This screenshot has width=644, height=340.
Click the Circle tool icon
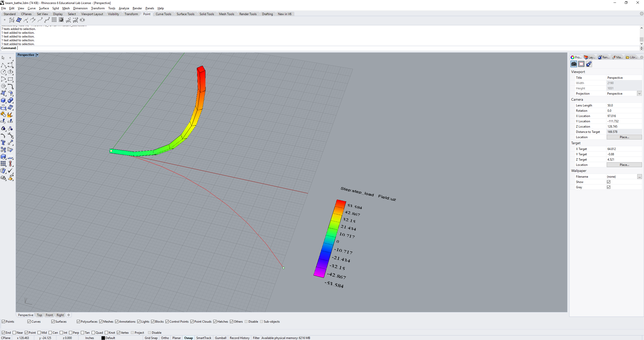(x=3, y=72)
